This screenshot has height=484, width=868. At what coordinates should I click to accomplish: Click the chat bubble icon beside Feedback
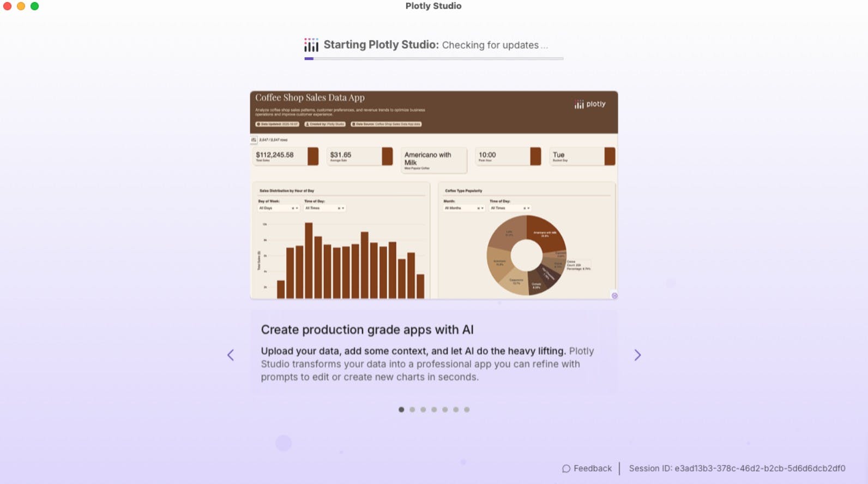click(566, 468)
